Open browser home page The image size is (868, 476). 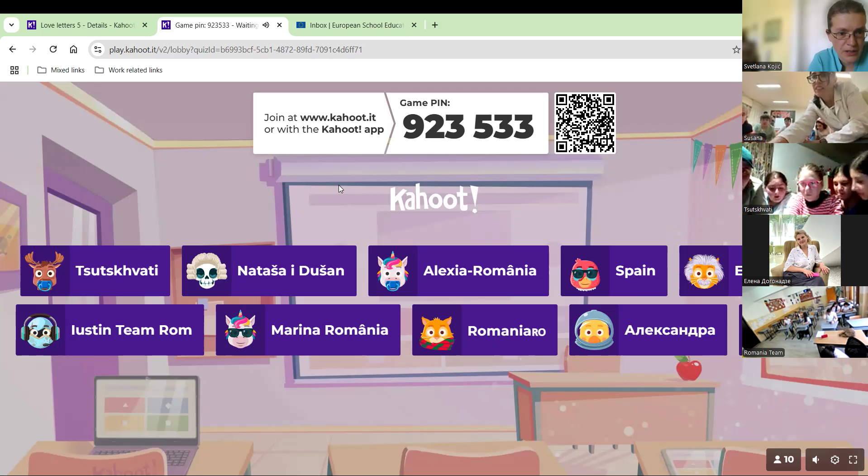tap(73, 49)
